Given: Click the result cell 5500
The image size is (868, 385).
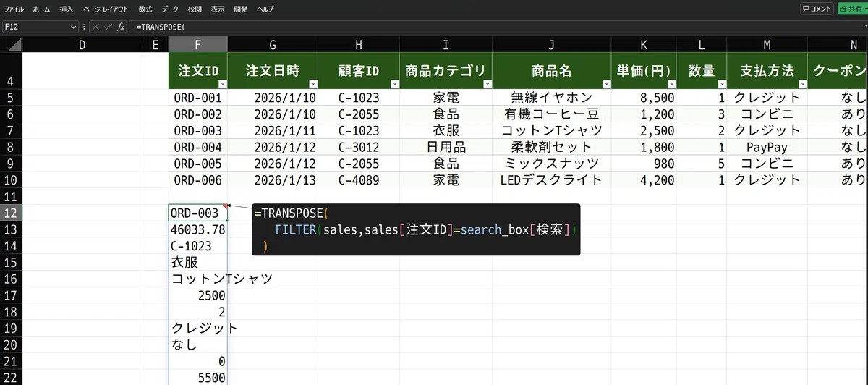Looking at the screenshot, I should click(x=198, y=377).
